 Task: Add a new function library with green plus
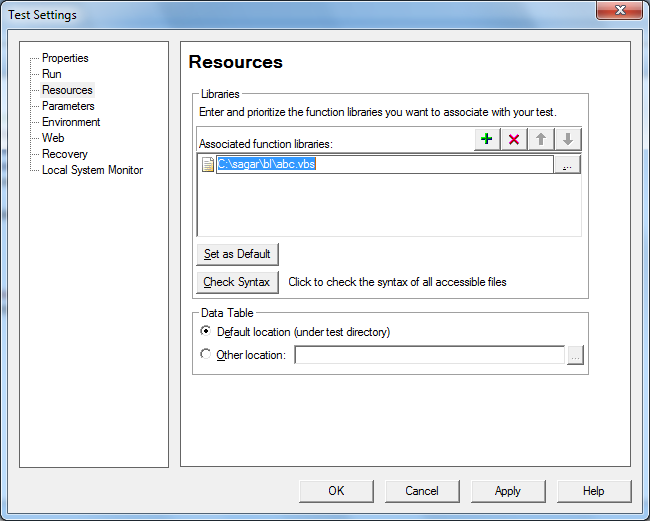tap(487, 139)
